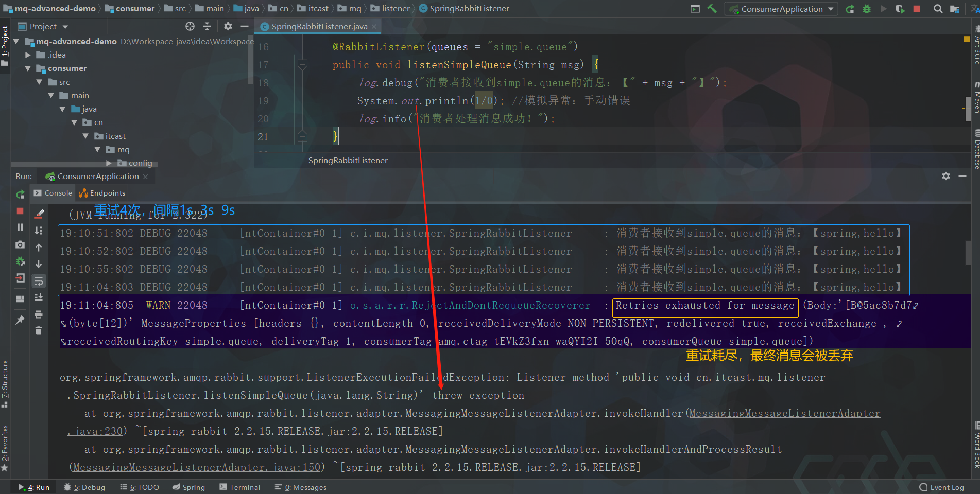Stop the process with the red Run panel button
Viewport: 980px width, 494px height.
20,211
